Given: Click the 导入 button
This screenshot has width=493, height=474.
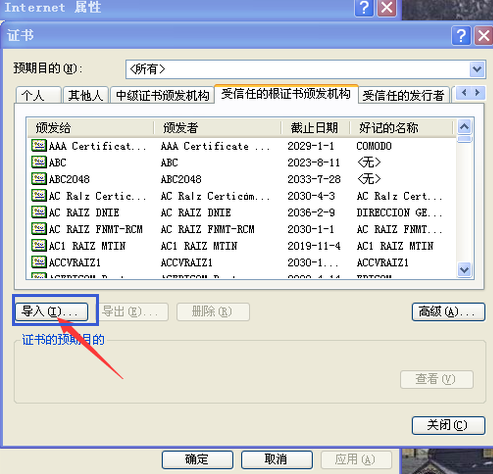Looking at the screenshot, I should coord(52,312).
